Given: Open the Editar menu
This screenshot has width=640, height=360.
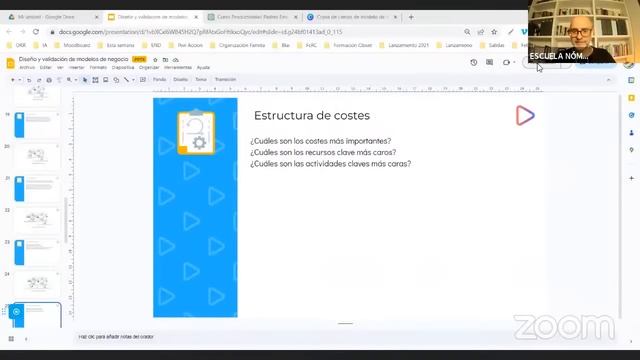Looking at the screenshot, I should (45, 68).
